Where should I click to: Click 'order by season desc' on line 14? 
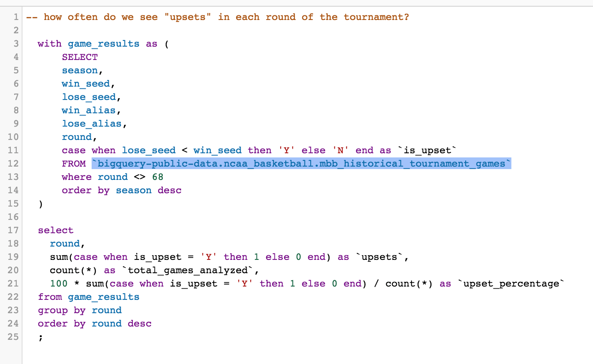pyautogui.click(x=122, y=190)
